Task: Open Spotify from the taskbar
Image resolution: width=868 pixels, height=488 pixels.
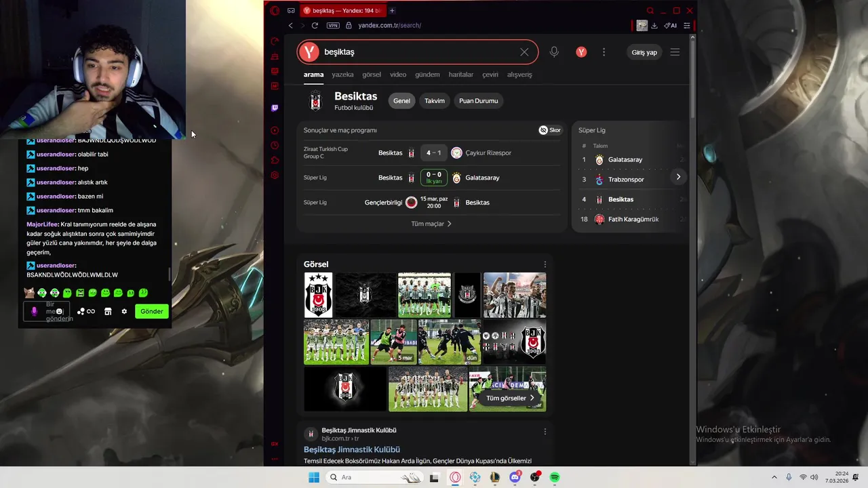Action: coord(555,477)
